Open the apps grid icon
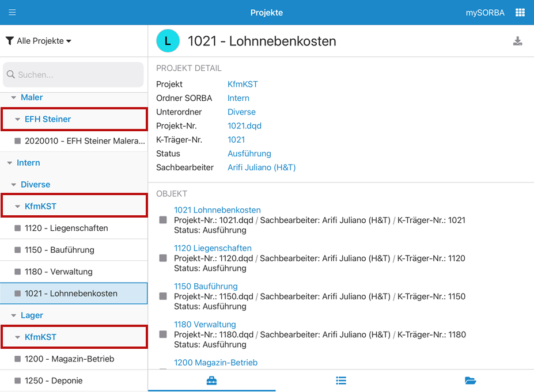The height and width of the screenshot is (392, 534). 520,12
